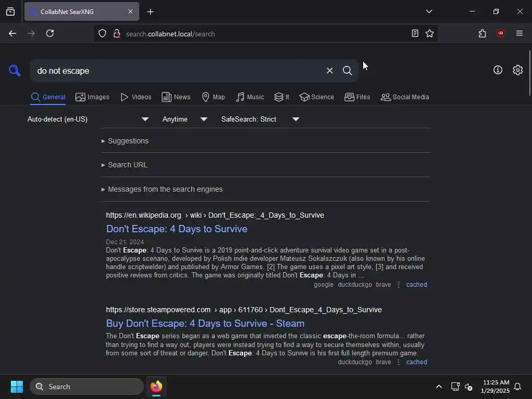Open SearXNG preferences gear

517,70
